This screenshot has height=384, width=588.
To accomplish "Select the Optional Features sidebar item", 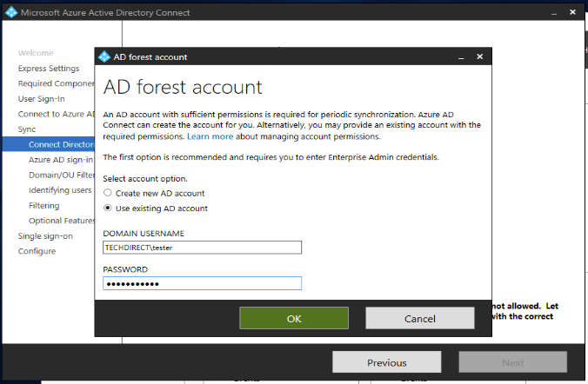I will pos(62,221).
